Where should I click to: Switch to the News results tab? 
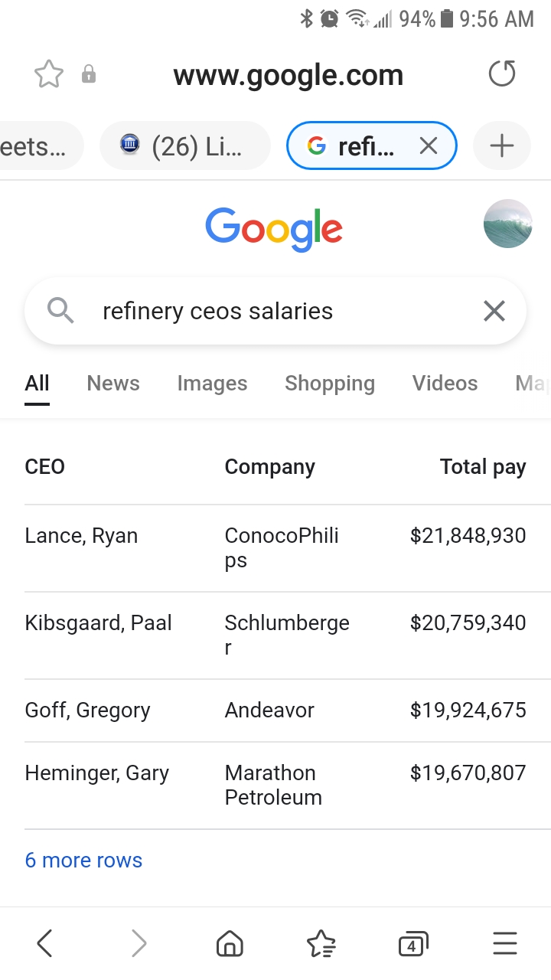113,384
